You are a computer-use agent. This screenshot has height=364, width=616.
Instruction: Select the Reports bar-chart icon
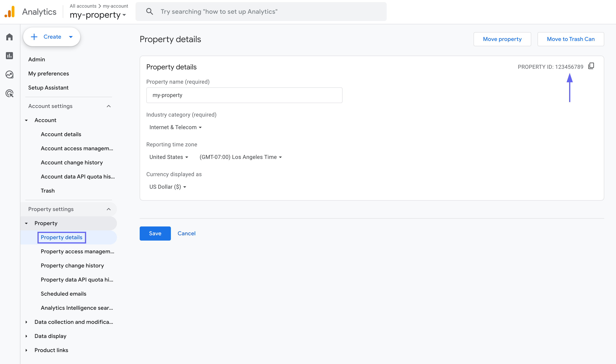[x=9, y=56]
